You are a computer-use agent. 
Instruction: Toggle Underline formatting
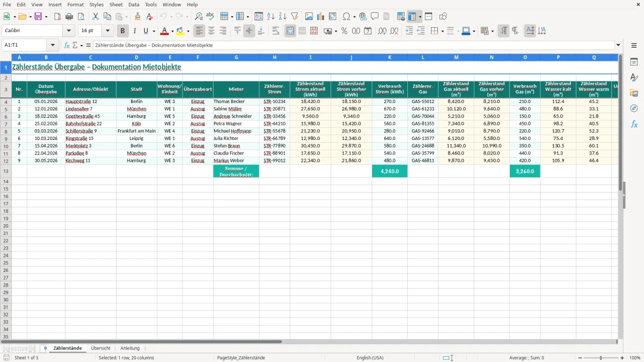tap(145, 31)
